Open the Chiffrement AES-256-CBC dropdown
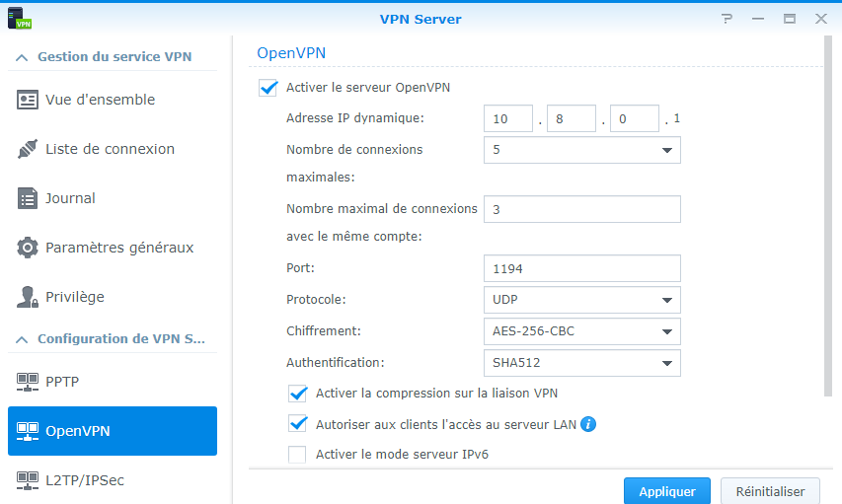Screen dimensions: 842x504 click(582, 331)
